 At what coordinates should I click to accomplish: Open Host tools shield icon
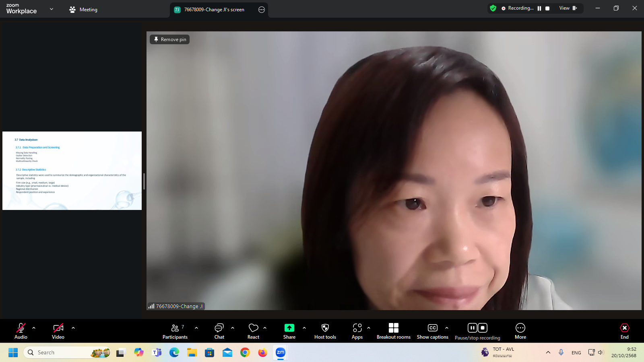(325, 328)
